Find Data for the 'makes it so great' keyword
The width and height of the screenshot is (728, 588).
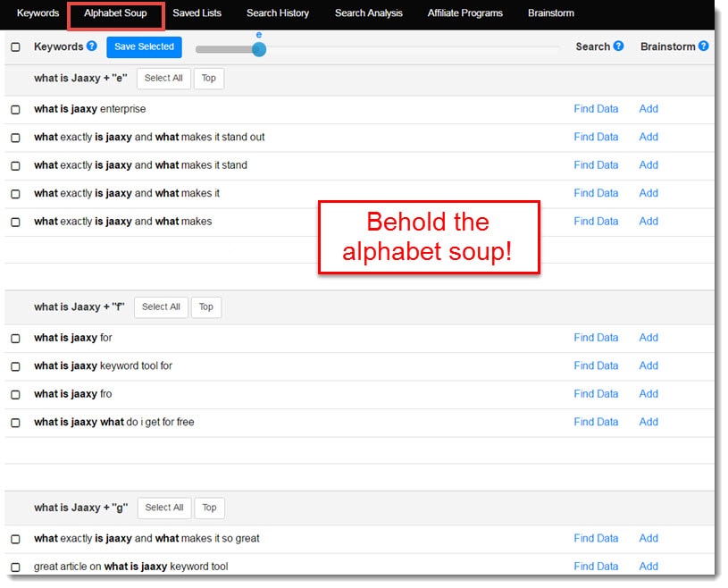596,538
